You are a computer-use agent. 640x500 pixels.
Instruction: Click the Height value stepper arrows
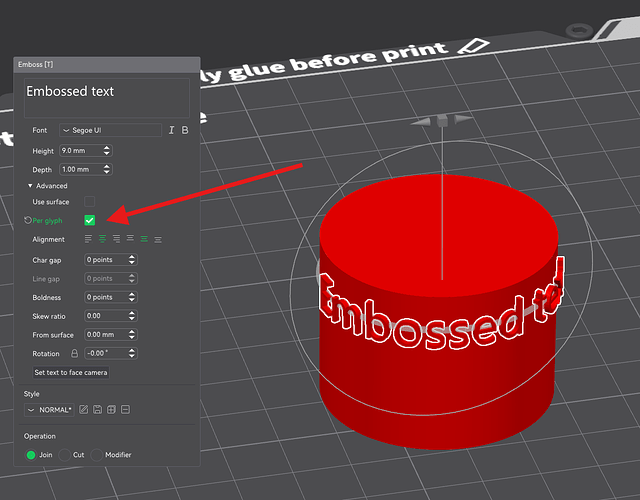(107, 150)
